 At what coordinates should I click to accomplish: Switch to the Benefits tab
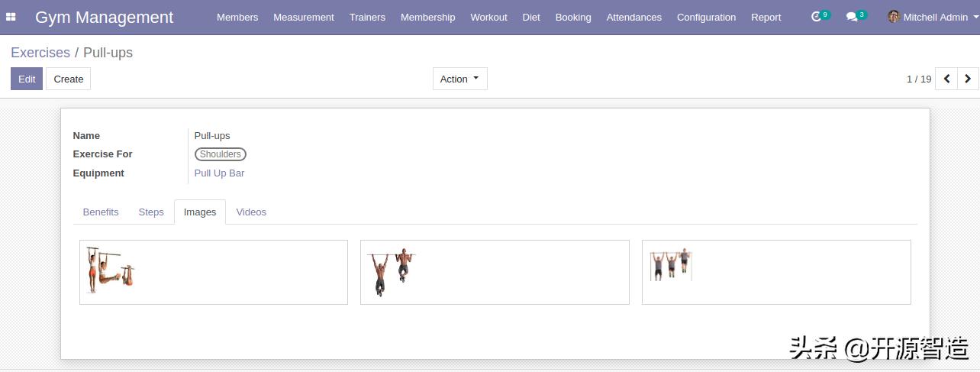(101, 212)
